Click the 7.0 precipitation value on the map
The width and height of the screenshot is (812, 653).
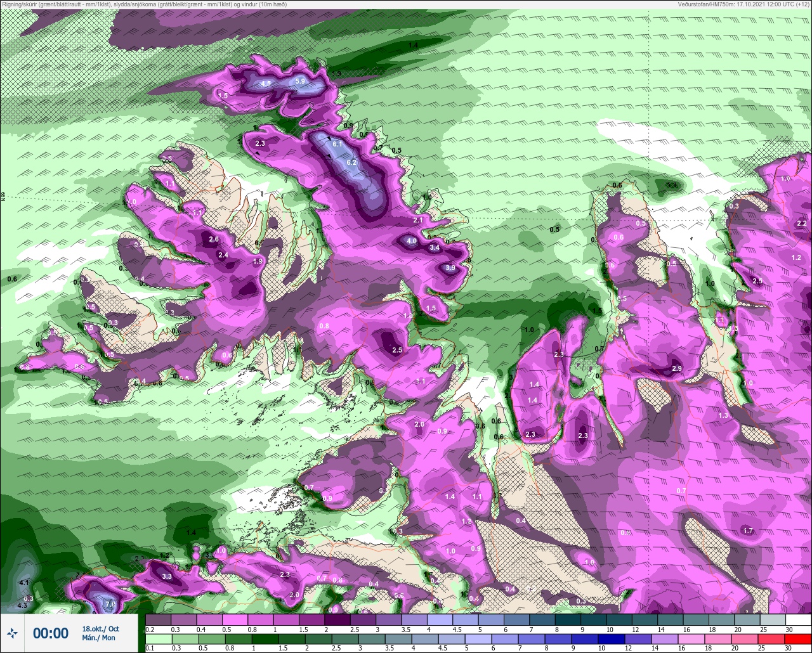pyautogui.click(x=109, y=605)
